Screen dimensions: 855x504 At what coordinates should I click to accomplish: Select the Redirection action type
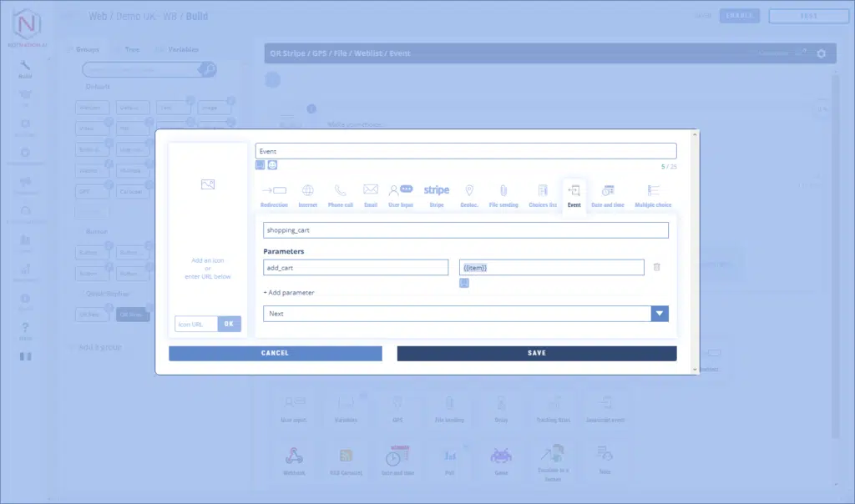[274, 194]
